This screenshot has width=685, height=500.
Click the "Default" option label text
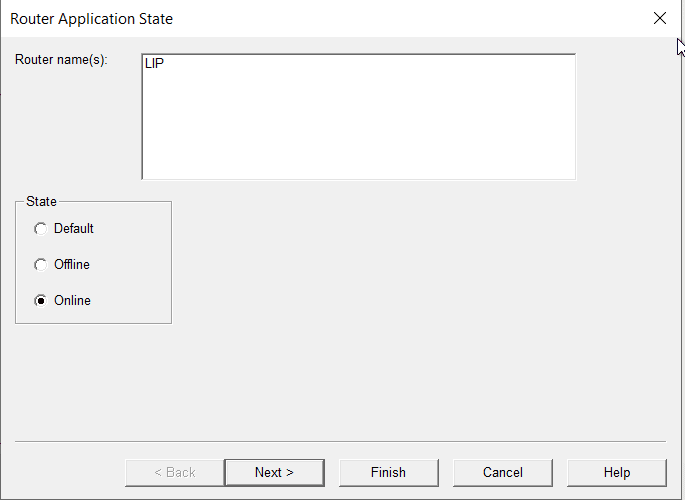click(x=74, y=229)
